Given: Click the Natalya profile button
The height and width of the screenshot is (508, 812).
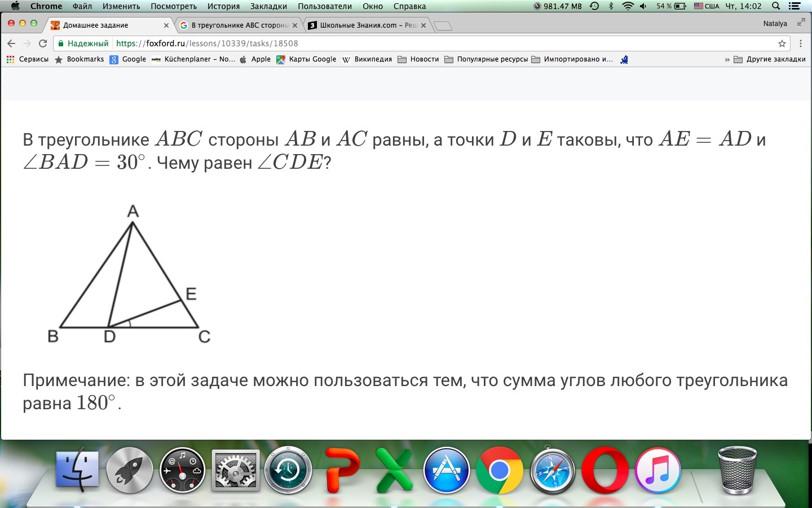Looking at the screenshot, I should tap(775, 24).
